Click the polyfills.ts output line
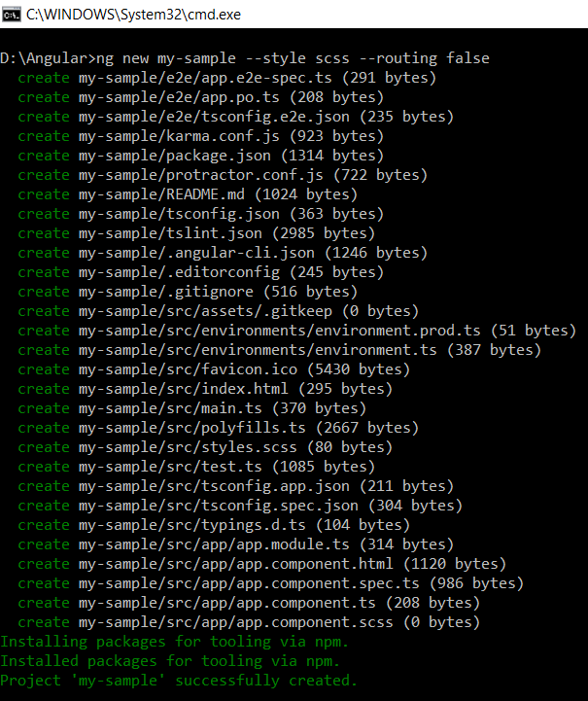This screenshot has width=588, height=701. 218,428
